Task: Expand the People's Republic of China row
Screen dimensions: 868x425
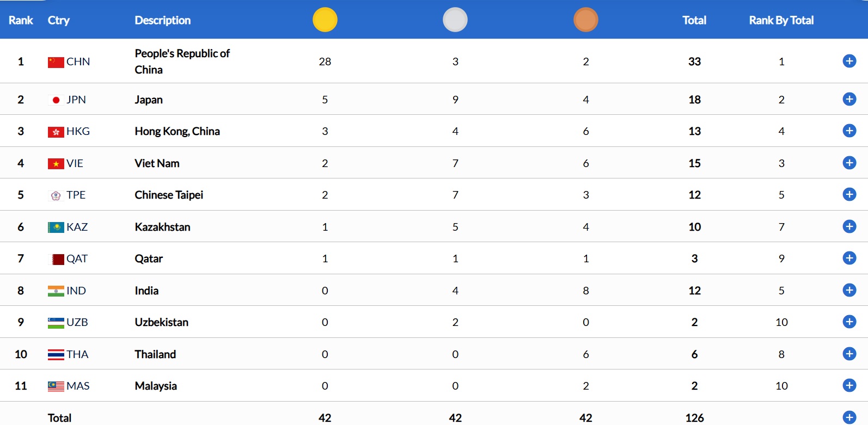Action: tap(849, 61)
